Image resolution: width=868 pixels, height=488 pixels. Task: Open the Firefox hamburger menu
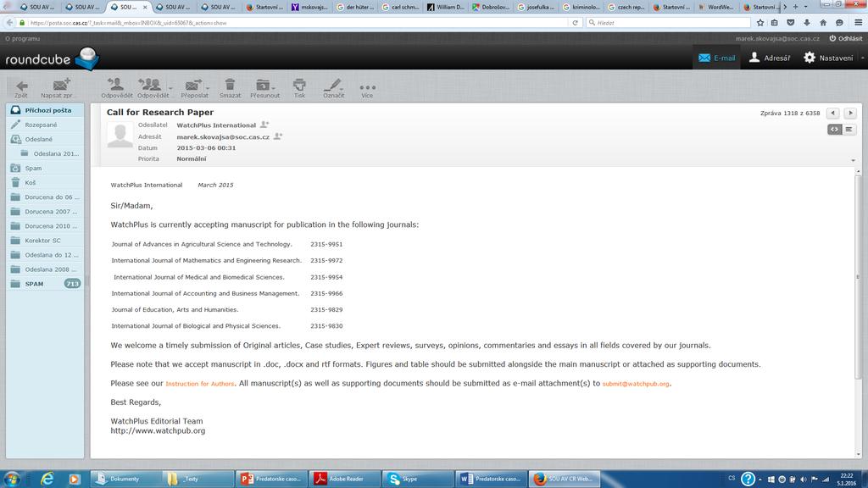pos(858,23)
